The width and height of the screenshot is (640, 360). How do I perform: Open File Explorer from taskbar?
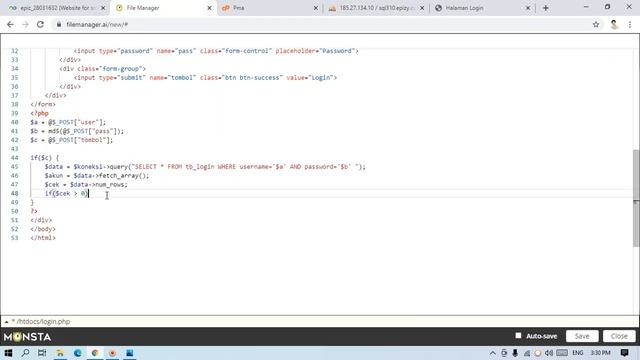[x=60, y=353]
